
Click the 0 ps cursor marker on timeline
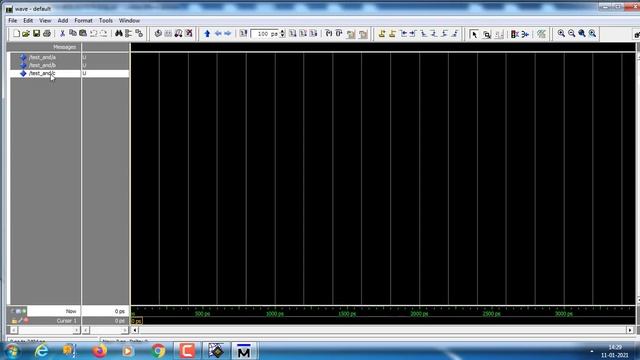[x=137, y=321]
